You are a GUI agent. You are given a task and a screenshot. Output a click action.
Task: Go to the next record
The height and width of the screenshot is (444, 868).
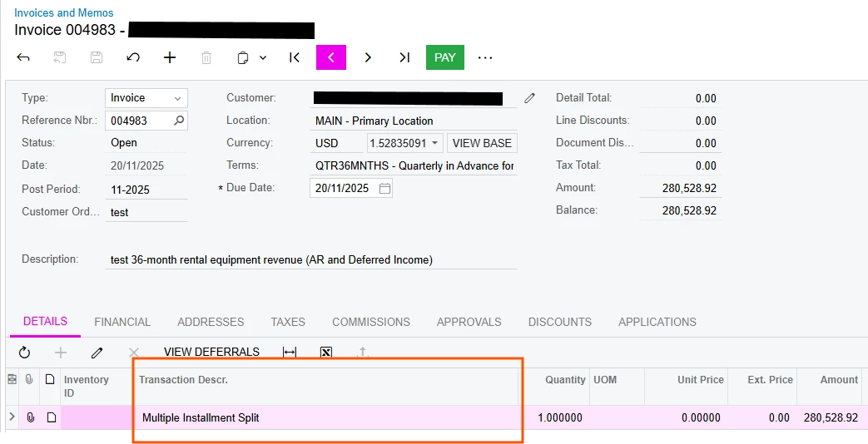[368, 57]
